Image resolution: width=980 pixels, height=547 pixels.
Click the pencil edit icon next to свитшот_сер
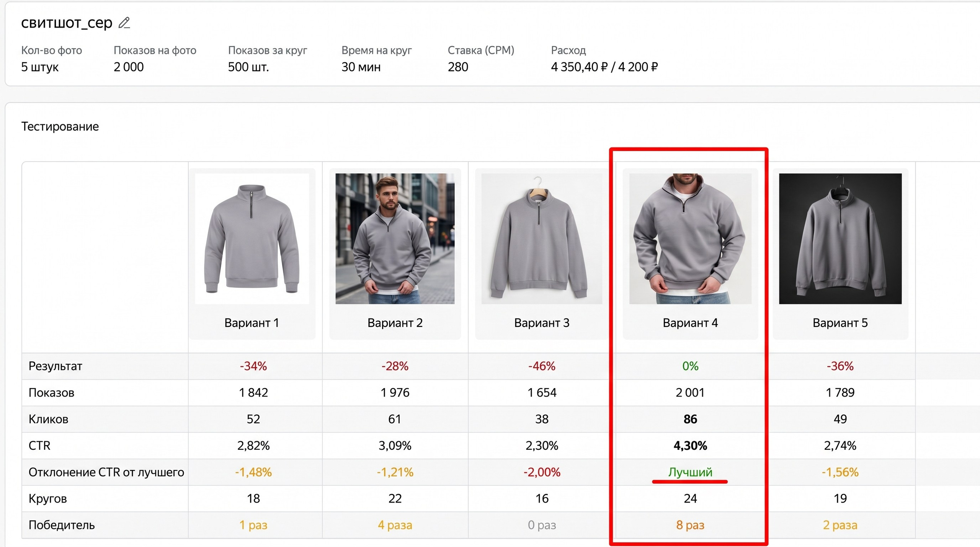(x=124, y=23)
